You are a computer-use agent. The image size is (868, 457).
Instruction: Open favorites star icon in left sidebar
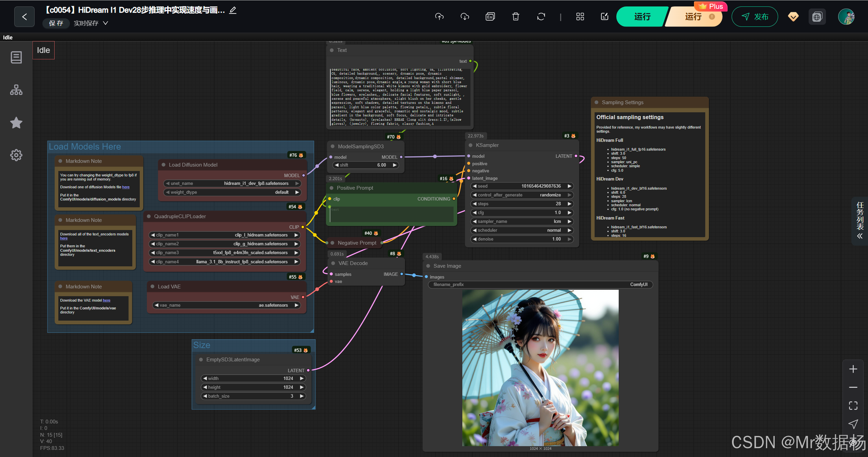pos(16,122)
